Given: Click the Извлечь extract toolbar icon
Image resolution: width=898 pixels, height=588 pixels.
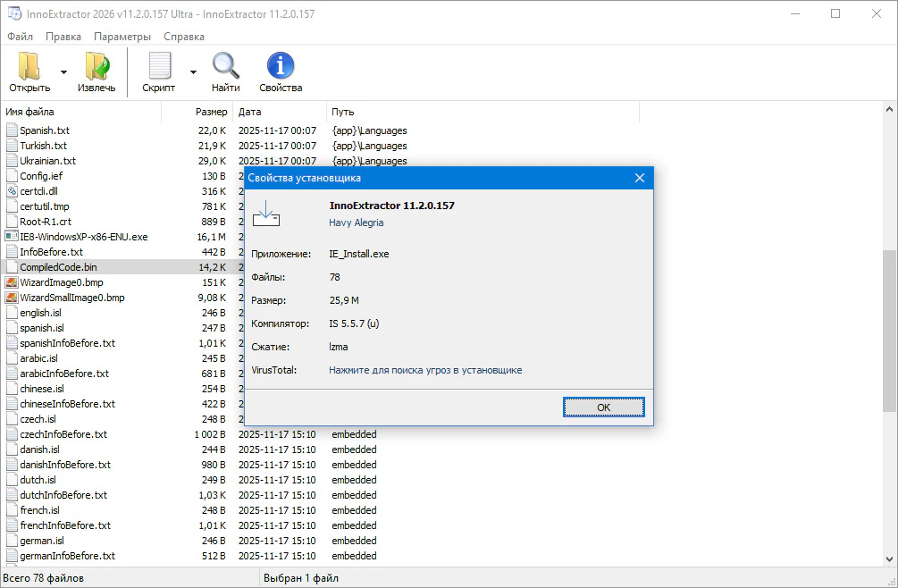Looking at the screenshot, I should 97,66.
